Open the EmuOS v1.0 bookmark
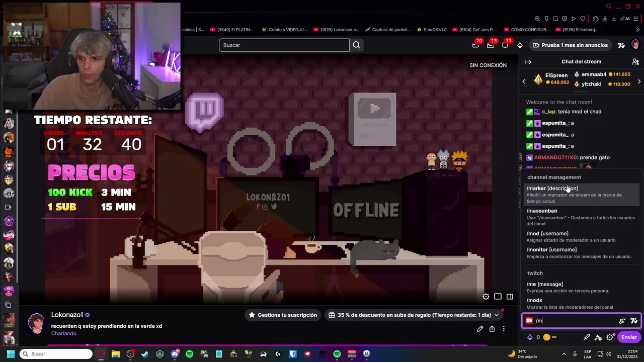 pyautogui.click(x=431, y=30)
